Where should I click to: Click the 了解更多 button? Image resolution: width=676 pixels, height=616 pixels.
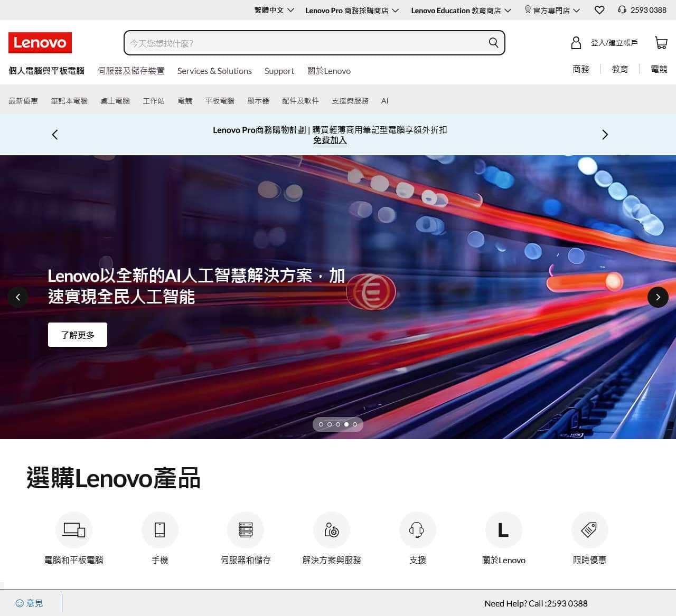click(78, 335)
